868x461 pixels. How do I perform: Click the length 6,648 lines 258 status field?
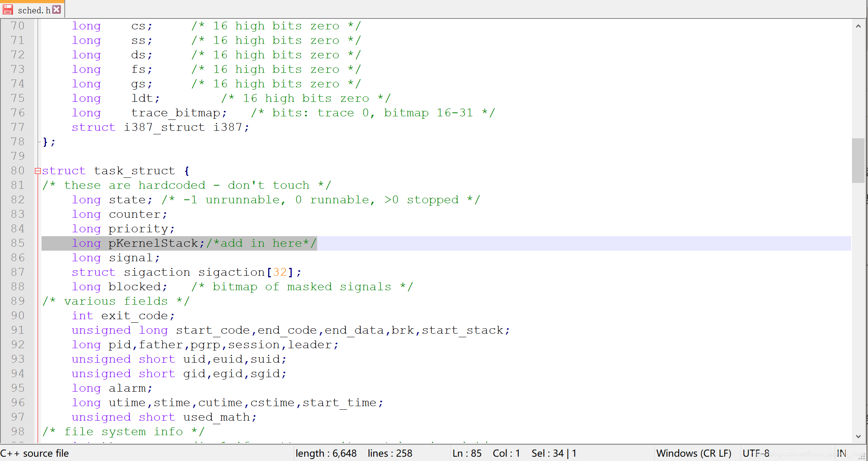pyautogui.click(x=354, y=453)
